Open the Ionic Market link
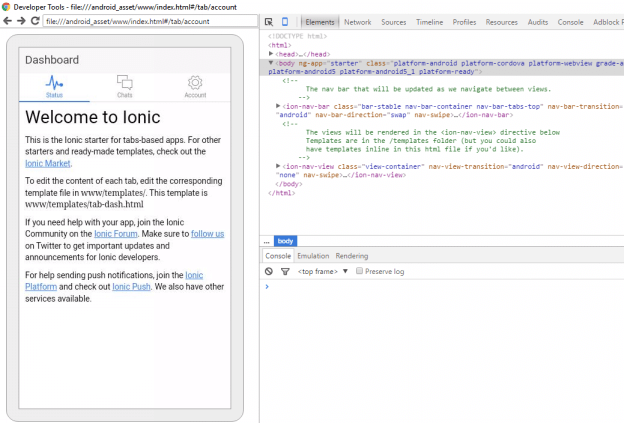The image size is (624, 423). pyautogui.click(x=48, y=163)
